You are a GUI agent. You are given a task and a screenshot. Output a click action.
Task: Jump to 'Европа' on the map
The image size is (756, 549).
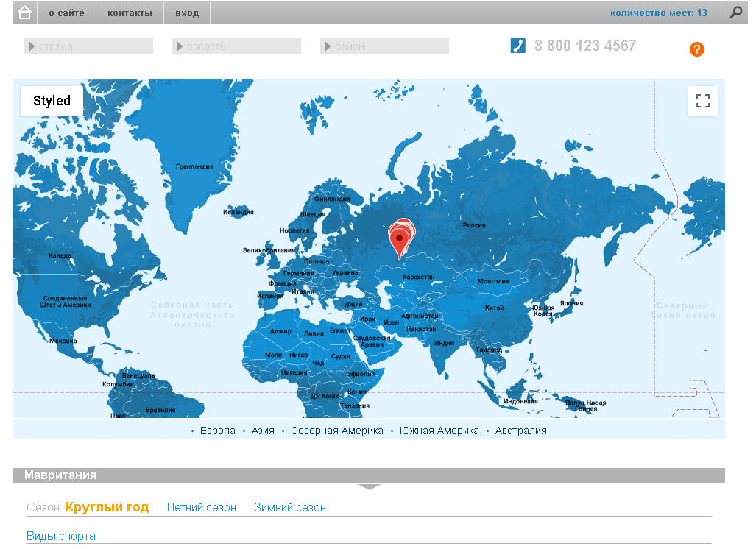[217, 431]
